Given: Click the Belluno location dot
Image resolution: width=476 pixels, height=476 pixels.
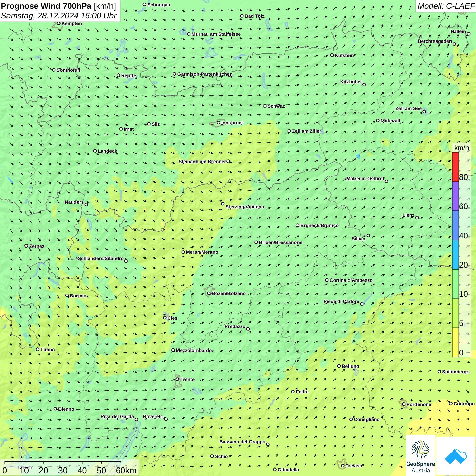Looking at the screenshot, I should [339, 366].
